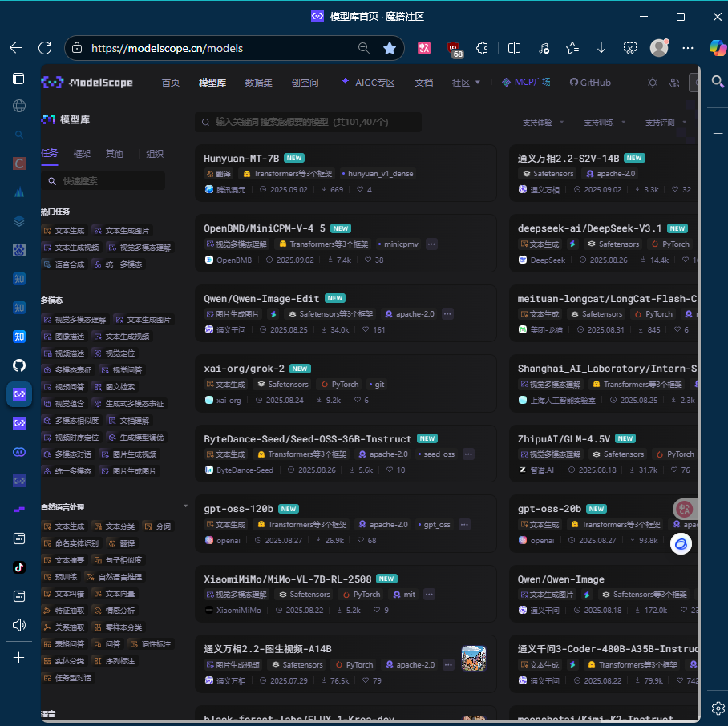
Task: Click the blue favorite star in the address bar
Action: pyautogui.click(x=390, y=48)
